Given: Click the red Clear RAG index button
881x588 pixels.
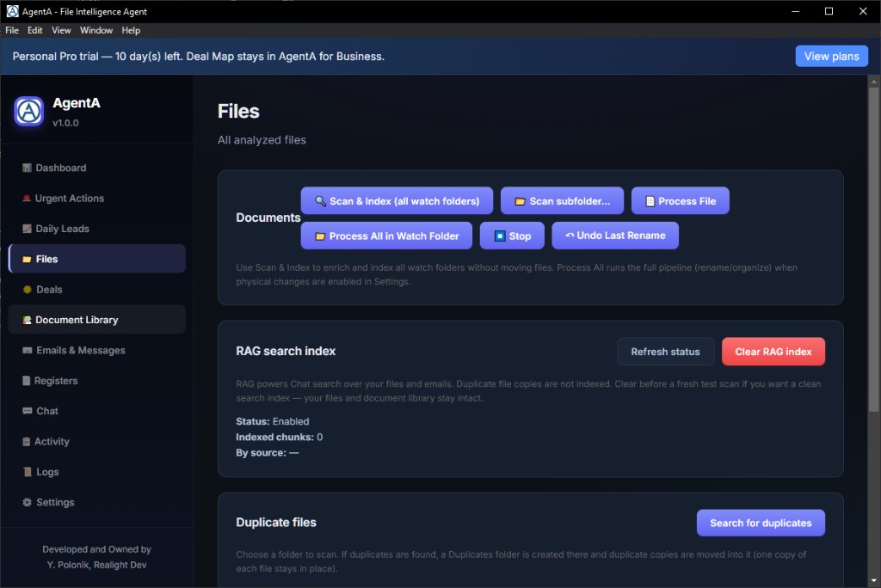Looking at the screenshot, I should [773, 352].
